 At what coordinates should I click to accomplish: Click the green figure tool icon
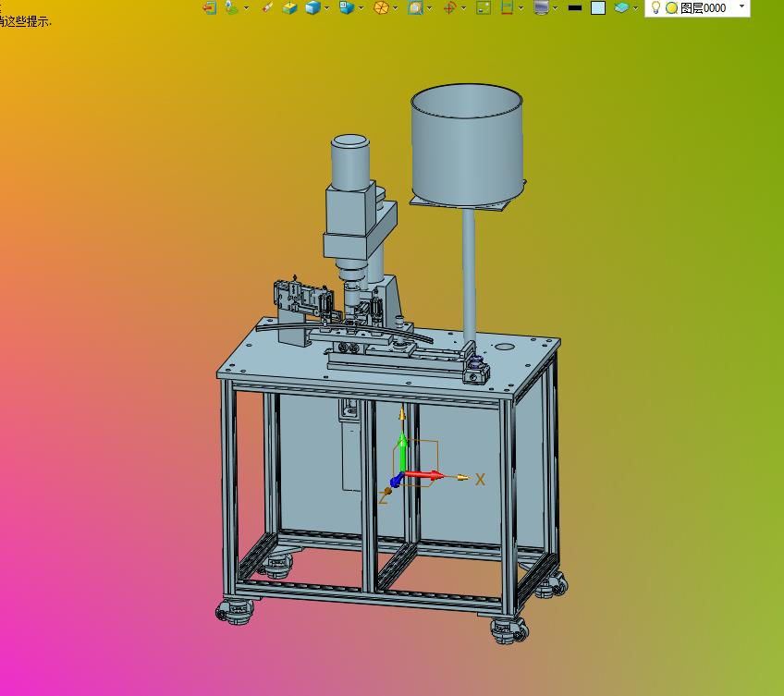[x=231, y=7]
